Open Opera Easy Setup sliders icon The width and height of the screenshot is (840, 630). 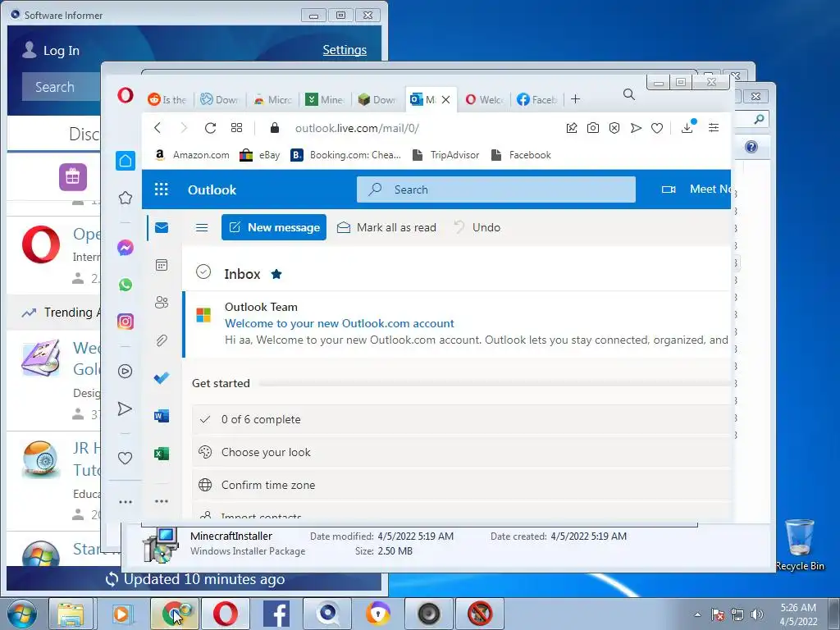714,127
